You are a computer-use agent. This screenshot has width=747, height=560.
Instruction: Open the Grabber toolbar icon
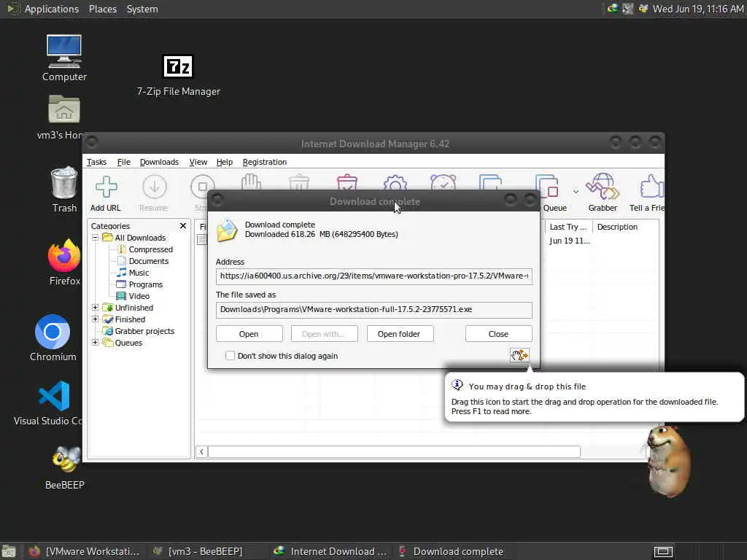tap(603, 186)
